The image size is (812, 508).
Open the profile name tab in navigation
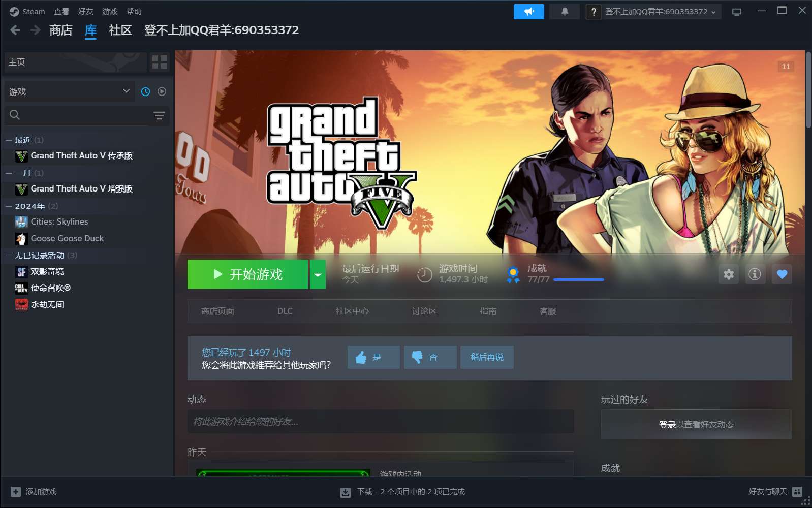222,30
